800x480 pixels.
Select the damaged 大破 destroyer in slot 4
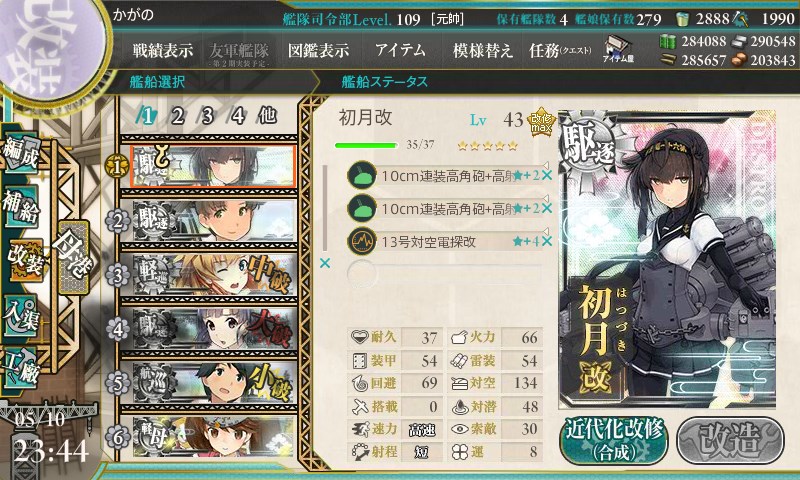[x=214, y=329]
